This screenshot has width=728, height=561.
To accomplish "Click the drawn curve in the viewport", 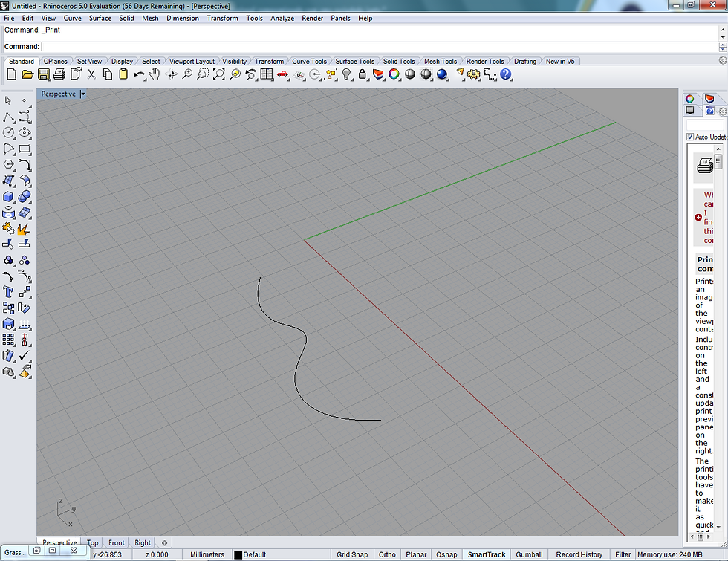I will [306, 339].
